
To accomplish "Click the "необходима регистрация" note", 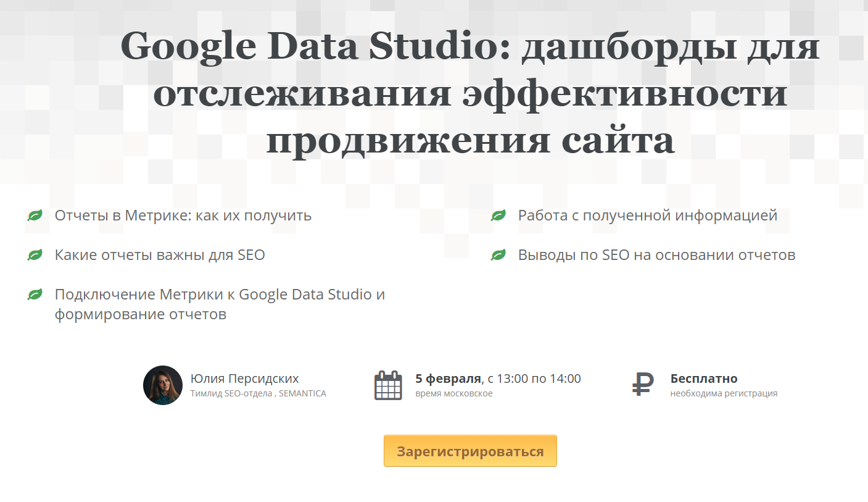I will [724, 394].
